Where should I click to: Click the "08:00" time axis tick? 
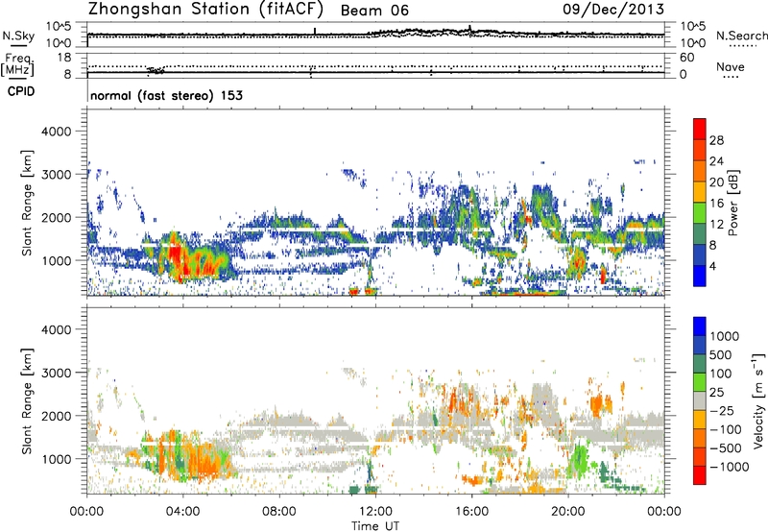pyautogui.click(x=279, y=512)
